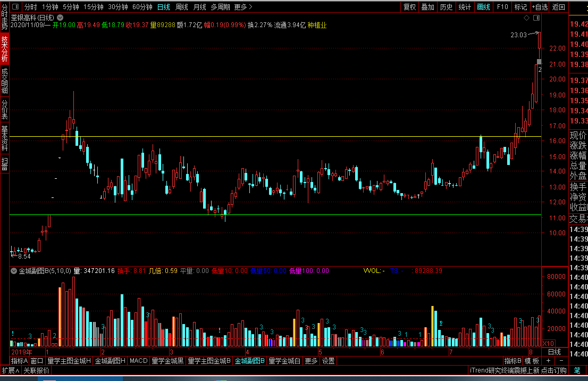Screen dimensions: 588x381
Task: Select the MACD indicator
Action: [x=138, y=361]
